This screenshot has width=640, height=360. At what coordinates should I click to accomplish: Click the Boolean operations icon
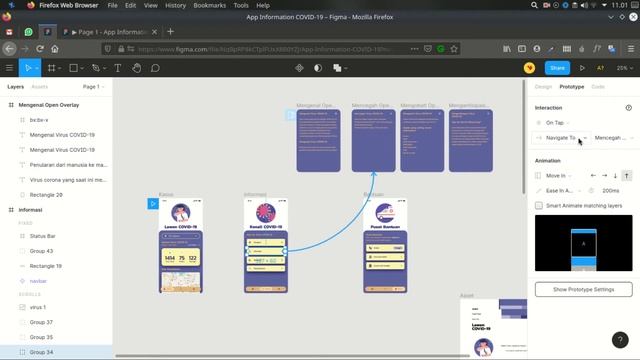click(337, 68)
